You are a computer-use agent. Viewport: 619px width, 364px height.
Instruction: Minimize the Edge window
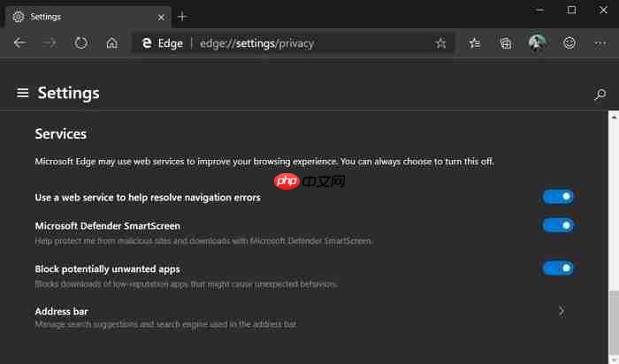(539, 10)
